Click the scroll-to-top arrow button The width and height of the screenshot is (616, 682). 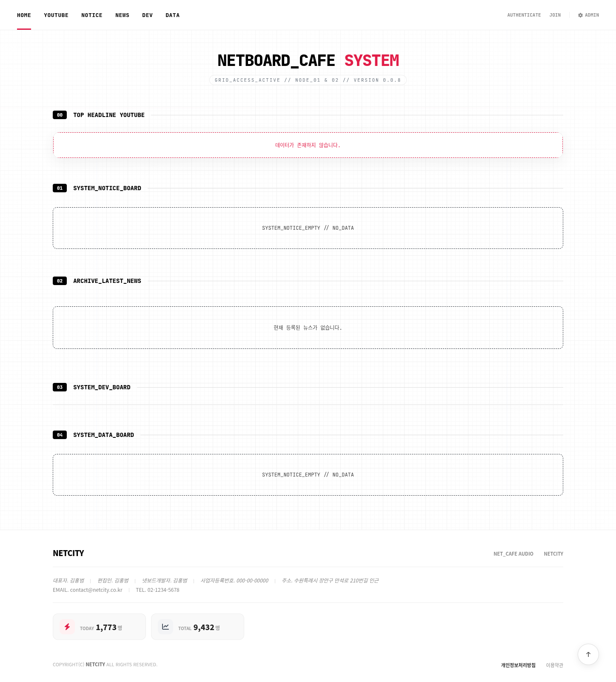pos(588,654)
